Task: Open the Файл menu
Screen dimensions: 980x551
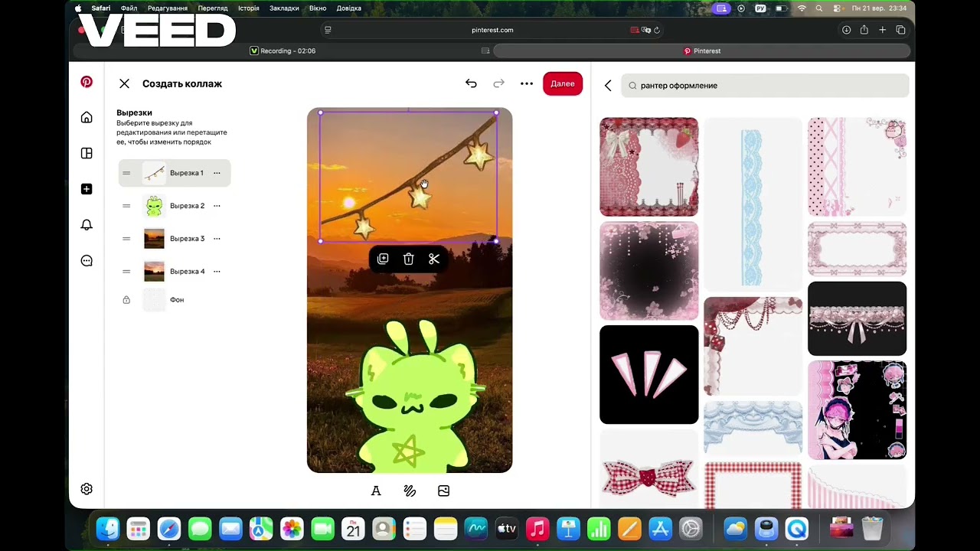Action: click(129, 8)
